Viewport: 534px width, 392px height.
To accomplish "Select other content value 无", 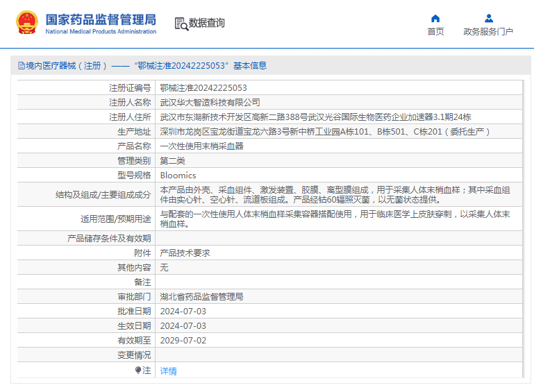I will [164, 268].
